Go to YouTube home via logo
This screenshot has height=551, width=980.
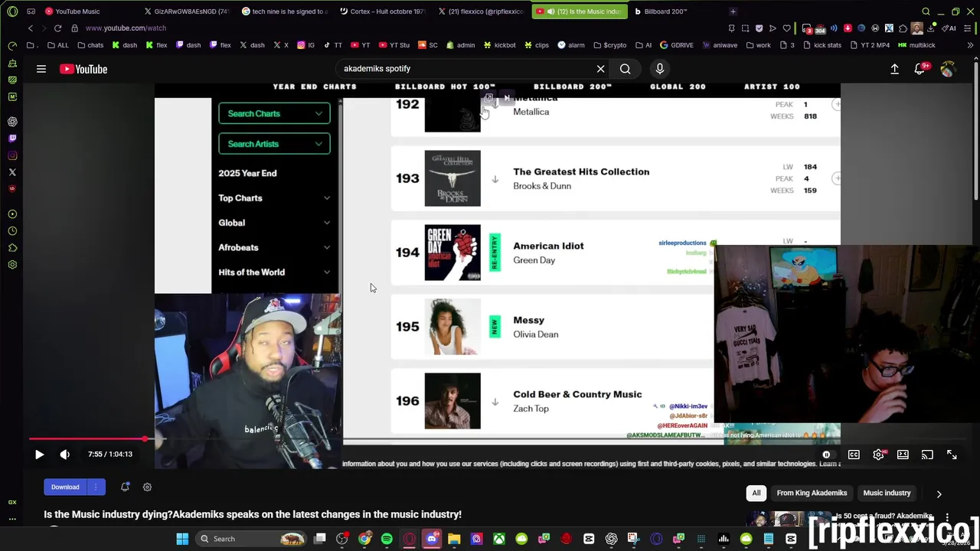83,69
